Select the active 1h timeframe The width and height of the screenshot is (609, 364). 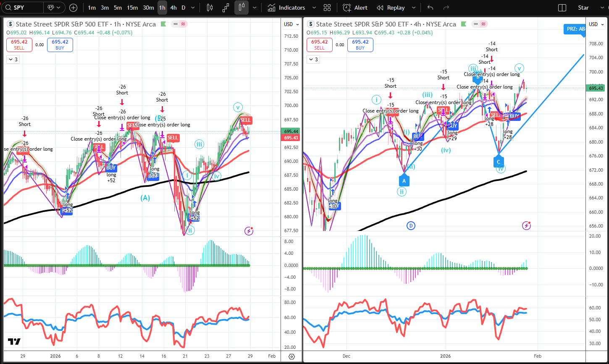[162, 8]
